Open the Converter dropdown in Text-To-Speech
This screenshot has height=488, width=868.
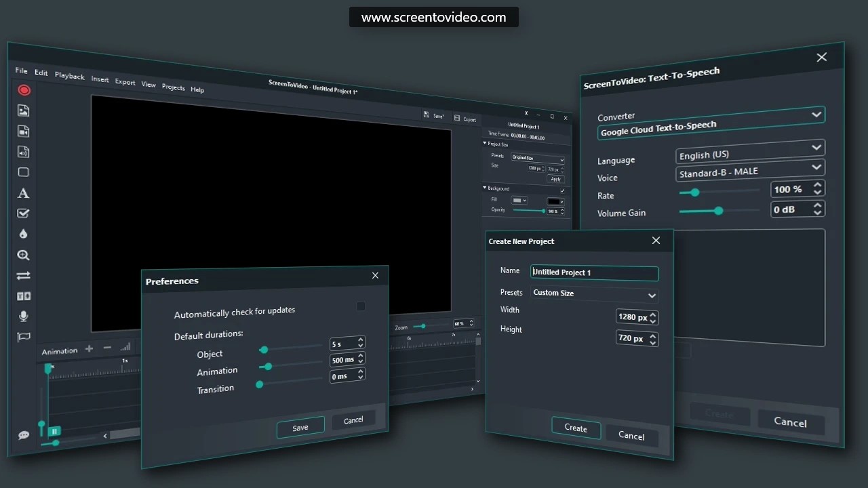711,123
